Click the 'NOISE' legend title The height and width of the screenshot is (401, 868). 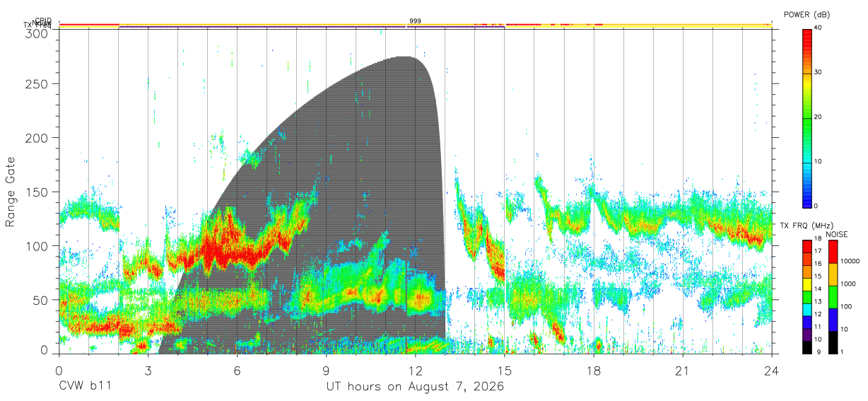pyautogui.click(x=836, y=234)
